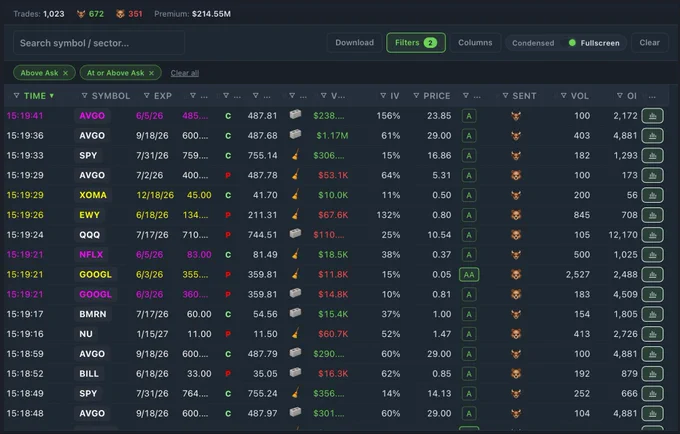Click block icon in AVGO 15:19:36 row
This screenshot has height=434, width=680.
click(295, 134)
